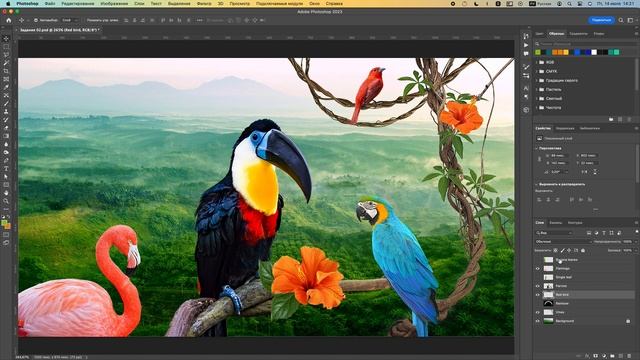Select the Move tool

point(6,39)
